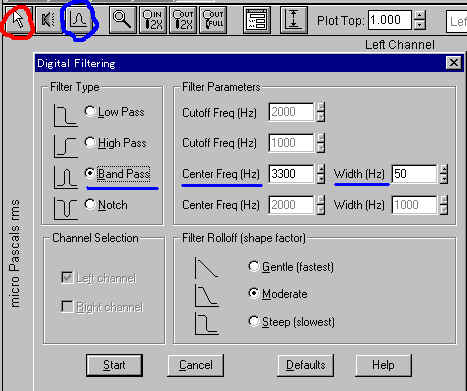Click the Zoom In 2X toolbar icon
Image resolution: width=467 pixels, height=391 pixels.
click(152, 20)
